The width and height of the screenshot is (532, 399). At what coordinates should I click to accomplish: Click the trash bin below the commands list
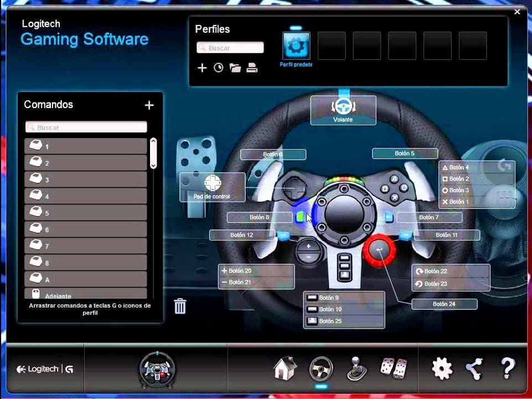180,306
